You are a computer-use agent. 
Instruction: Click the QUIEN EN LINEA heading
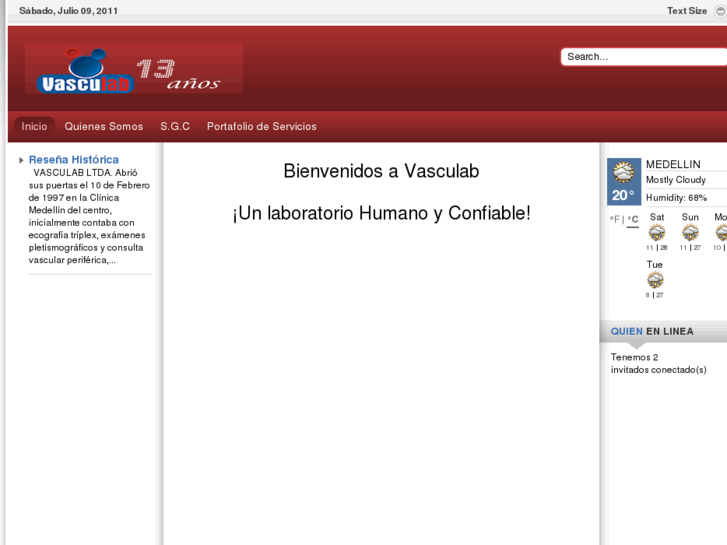click(x=652, y=331)
